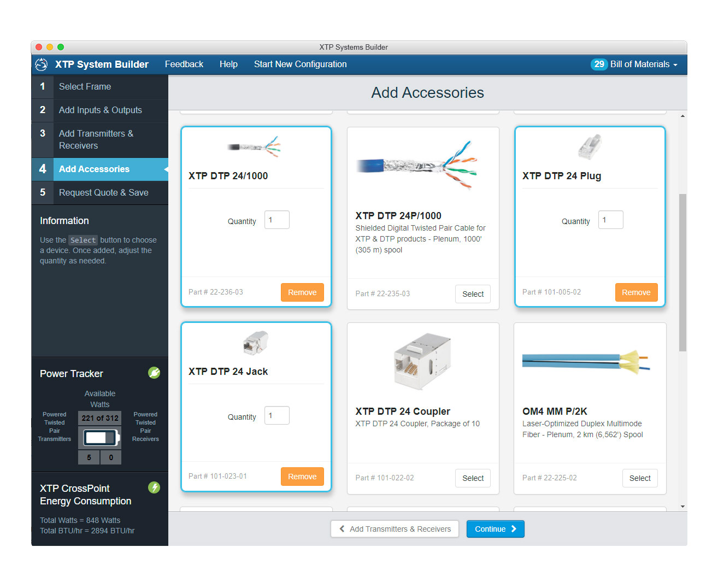
Task: Click the OM4 MM P/2K title
Action: click(555, 411)
